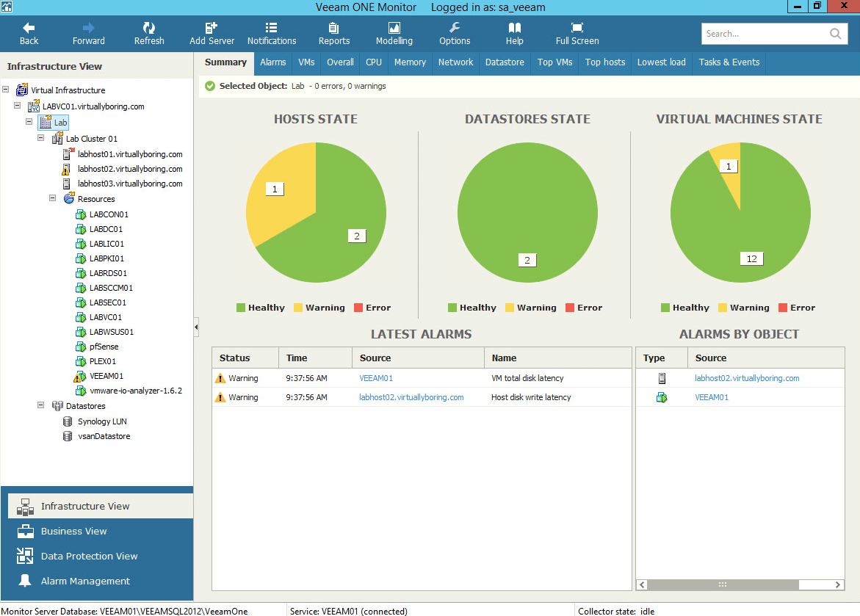Click the Forward navigation icon
860x616 pixels.
click(88, 27)
